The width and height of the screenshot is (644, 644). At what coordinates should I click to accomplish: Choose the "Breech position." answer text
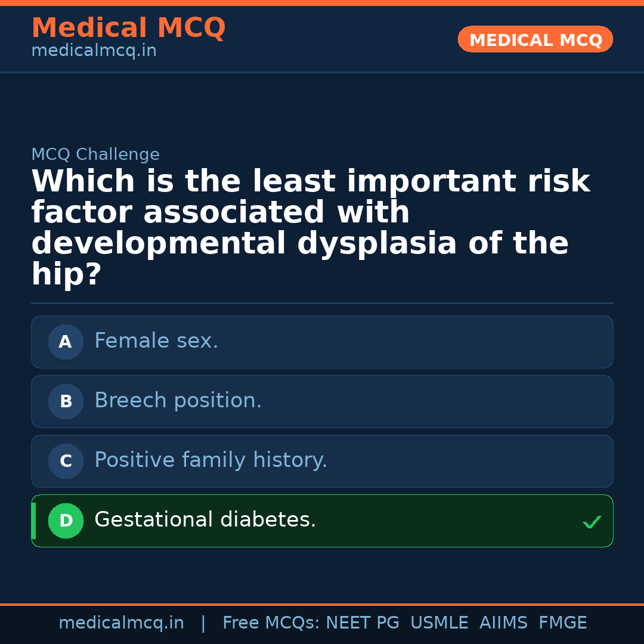click(x=178, y=401)
